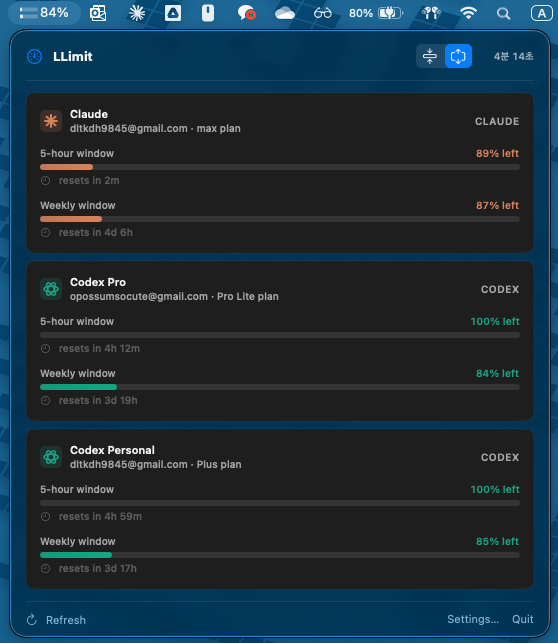This screenshot has width=558, height=643.
Task: Click the clock icon beside resets in 4h 12m
Action: pyautogui.click(x=46, y=349)
